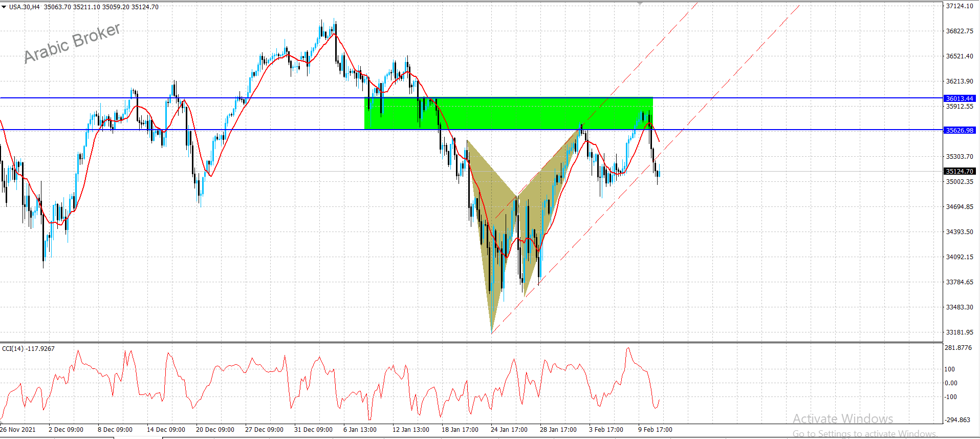Click the 18 Jan 17:00 time label
The height and width of the screenshot is (439, 980).
click(460, 430)
